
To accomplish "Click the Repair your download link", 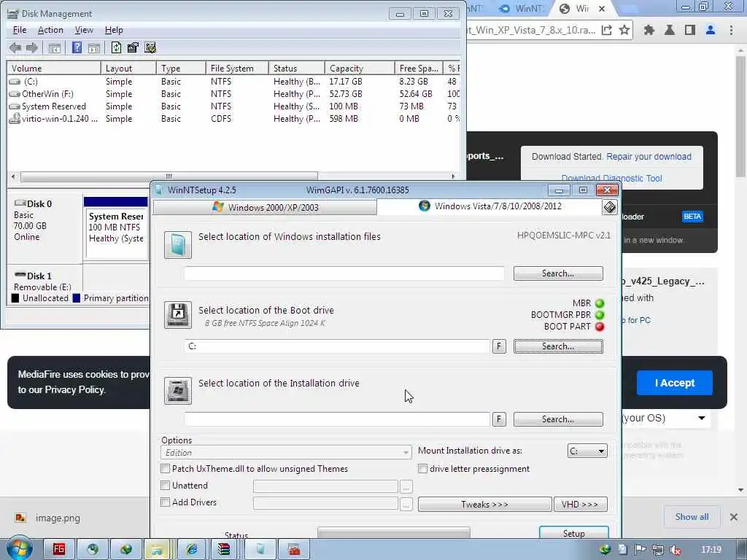I will click(x=649, y=157).
